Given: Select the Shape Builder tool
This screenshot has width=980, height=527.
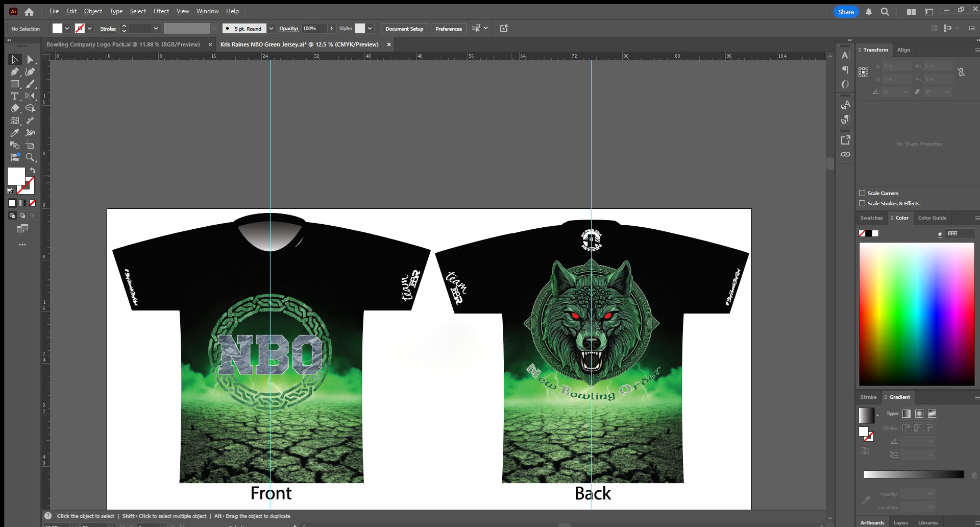Looking at the screenshot, I should (x=30, y=108).
